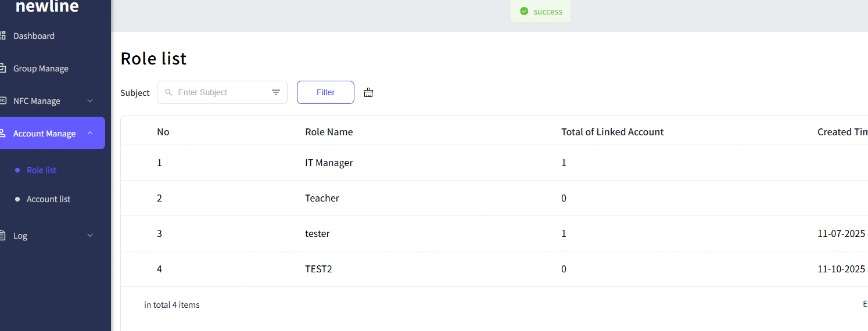This screenshot has width=868, height=331.
Task: Expand the NFC Manage submenu chevron
Action: tap(90, 101)
